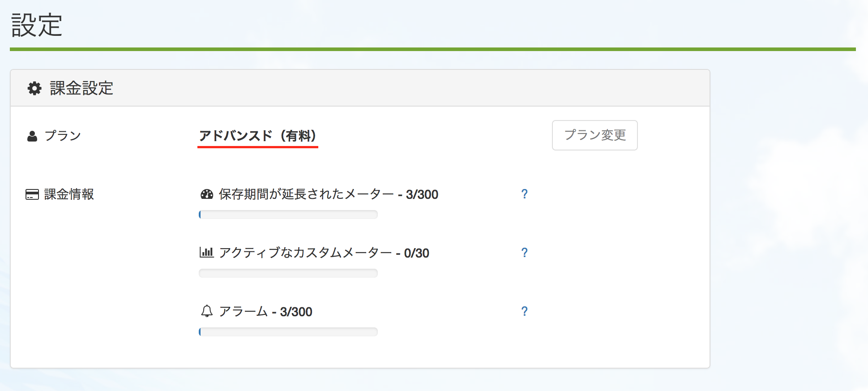Click the アドバンスド（有料） plan name
This screenshot has width=868, height=391.
[x=258, y=136]
